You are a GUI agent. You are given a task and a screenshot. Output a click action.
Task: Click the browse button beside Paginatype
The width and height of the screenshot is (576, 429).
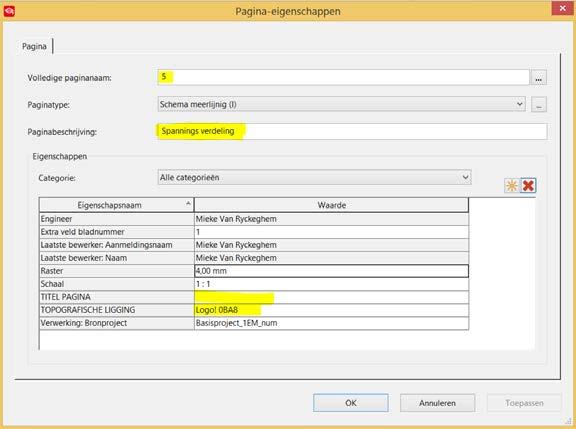click(x=539, y=105)
